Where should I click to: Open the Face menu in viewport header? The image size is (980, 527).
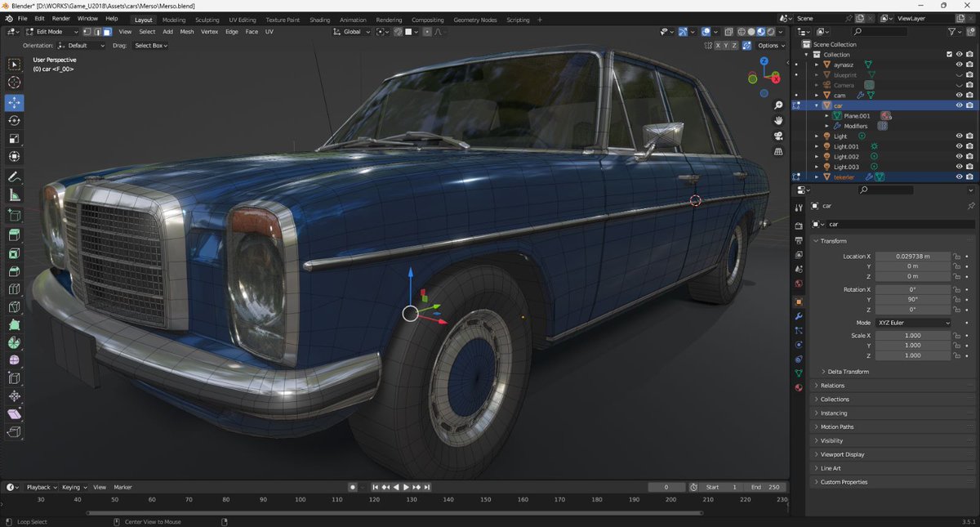tap(252, 32)
